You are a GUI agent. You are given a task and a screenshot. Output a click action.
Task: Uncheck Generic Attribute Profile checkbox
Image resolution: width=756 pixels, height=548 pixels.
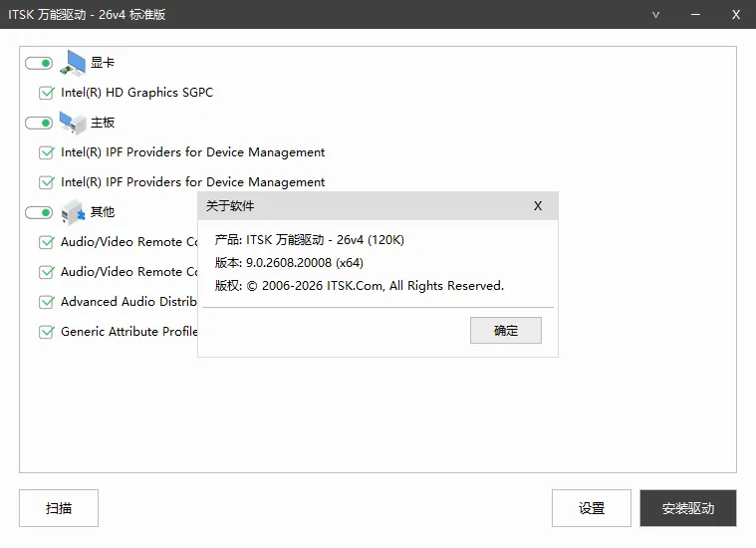(x=46, y=332)
